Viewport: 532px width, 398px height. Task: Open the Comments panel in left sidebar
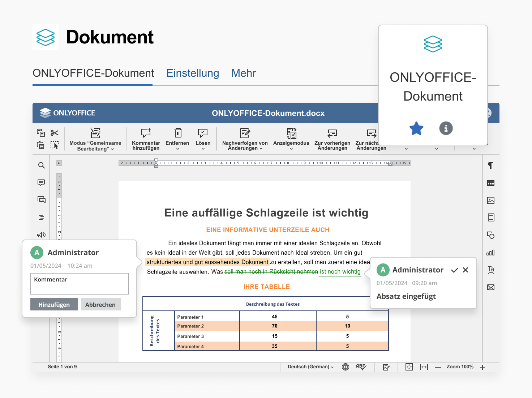[42, 182]
